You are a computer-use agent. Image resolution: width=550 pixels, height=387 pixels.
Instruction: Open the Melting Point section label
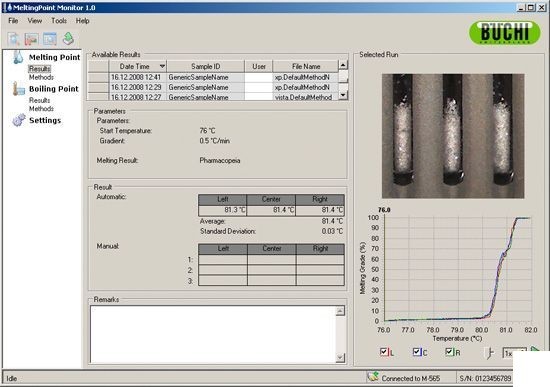pos(54,57)
